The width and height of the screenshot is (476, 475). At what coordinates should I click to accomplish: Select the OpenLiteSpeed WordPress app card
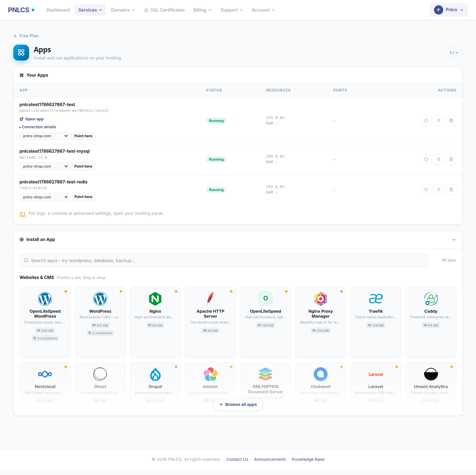coord(45,322)
